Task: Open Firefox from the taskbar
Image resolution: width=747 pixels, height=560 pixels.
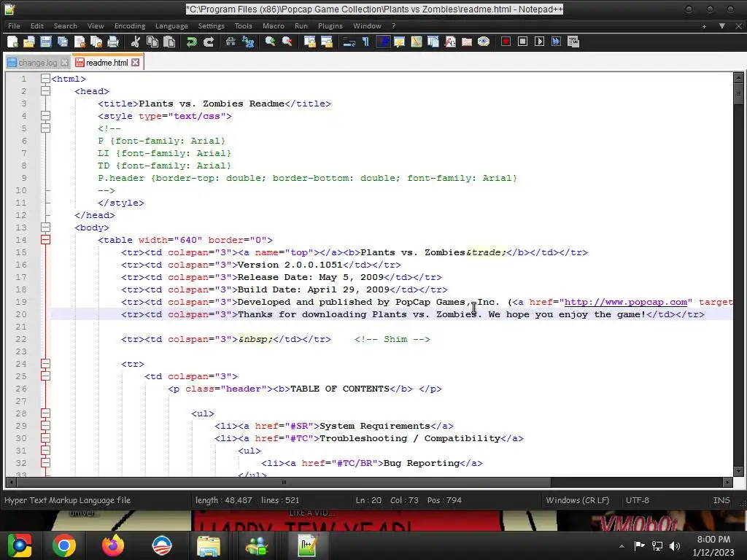Action: [113, 545]
